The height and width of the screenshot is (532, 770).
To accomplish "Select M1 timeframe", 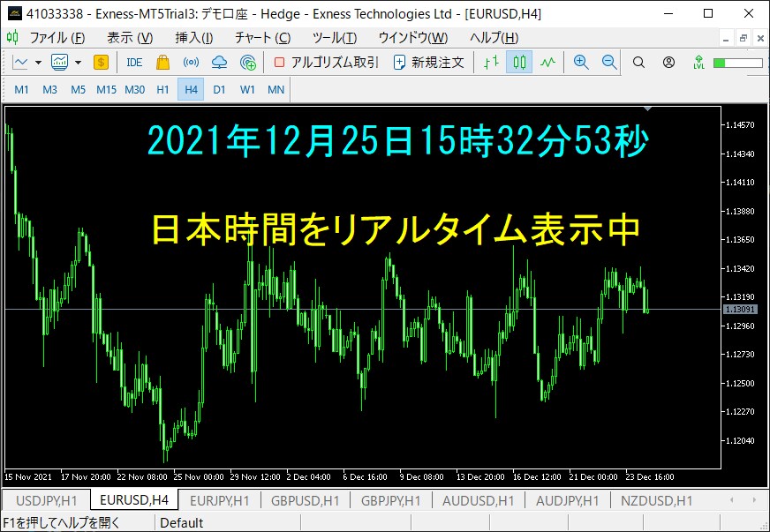I will 21,90.
